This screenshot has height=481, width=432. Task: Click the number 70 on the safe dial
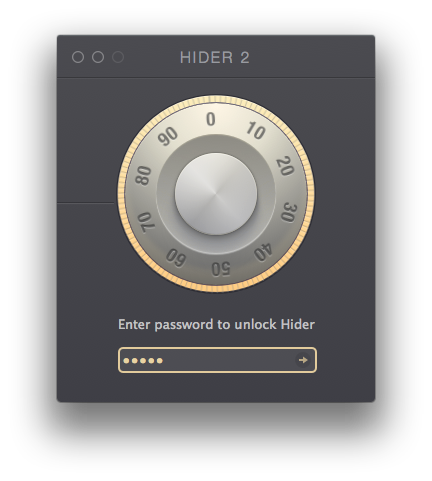(146, 222)
